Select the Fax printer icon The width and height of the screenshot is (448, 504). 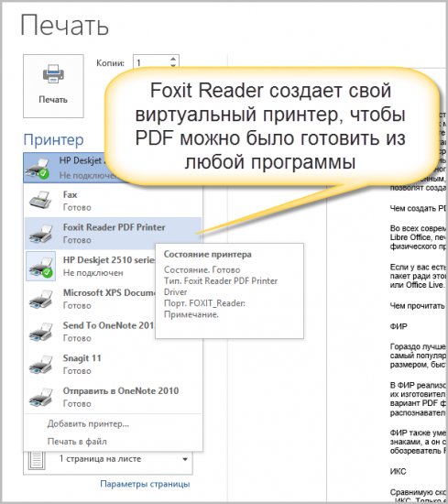pos(40,201)
